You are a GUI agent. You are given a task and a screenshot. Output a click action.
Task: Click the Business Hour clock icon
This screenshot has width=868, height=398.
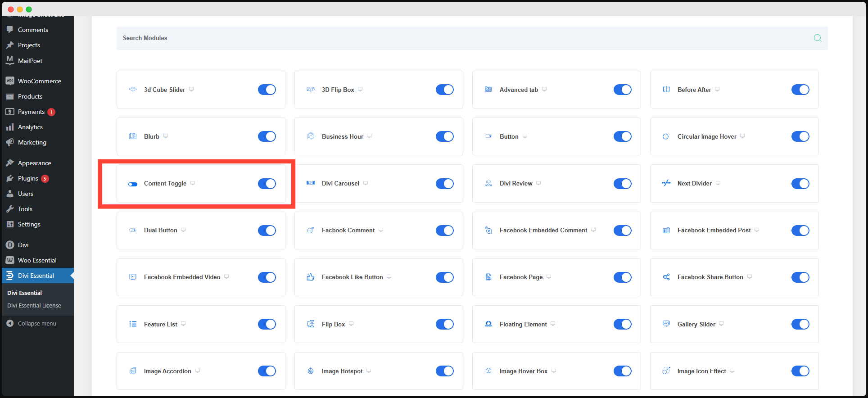pyautogui.click(x=311, y=136)
